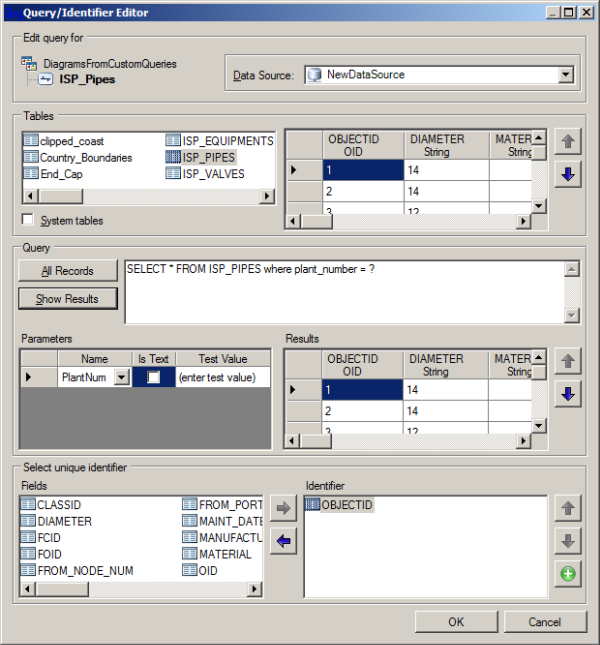This screenshot has height=645, width=600.
Task: Click OBJECTID cell 2 in Results grid
Action: (x=362, y=411)
